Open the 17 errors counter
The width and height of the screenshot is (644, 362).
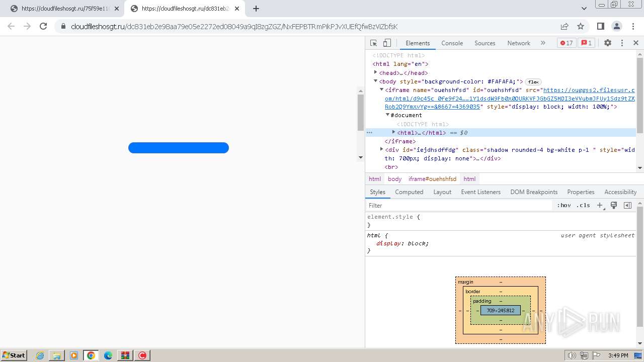(567, 43)
